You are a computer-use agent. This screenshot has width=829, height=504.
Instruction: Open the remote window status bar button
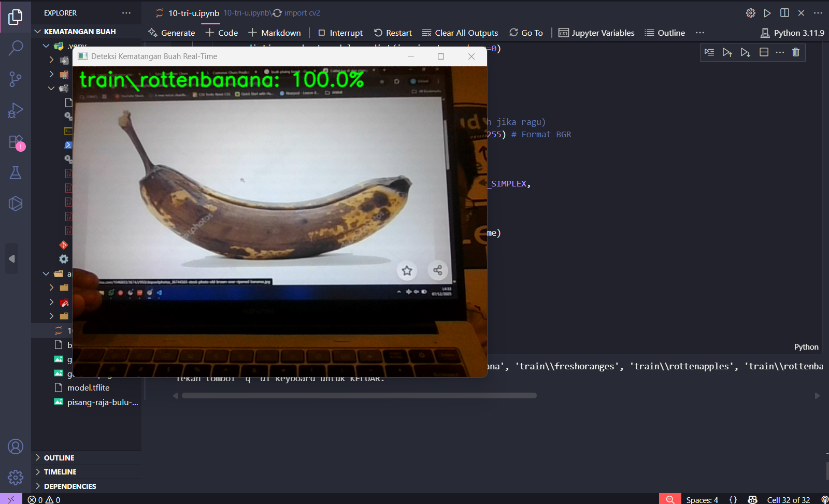coord(11,499)
